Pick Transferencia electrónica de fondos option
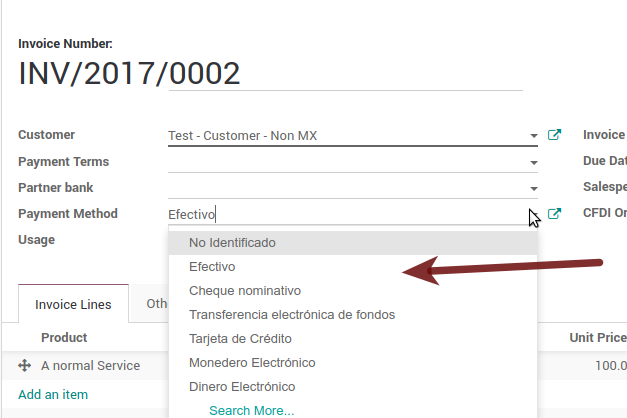627x418 pixels. 292,315
